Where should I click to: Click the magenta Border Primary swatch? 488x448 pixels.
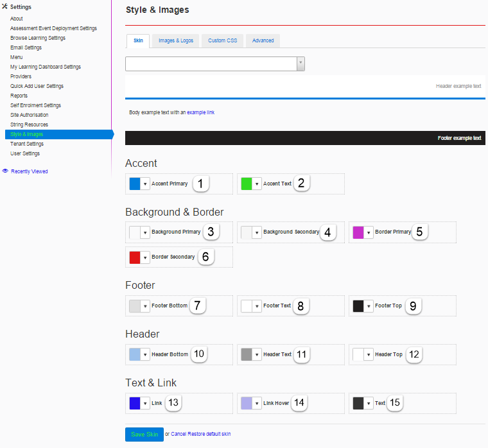pyautogui.click(x=358, y=232)
